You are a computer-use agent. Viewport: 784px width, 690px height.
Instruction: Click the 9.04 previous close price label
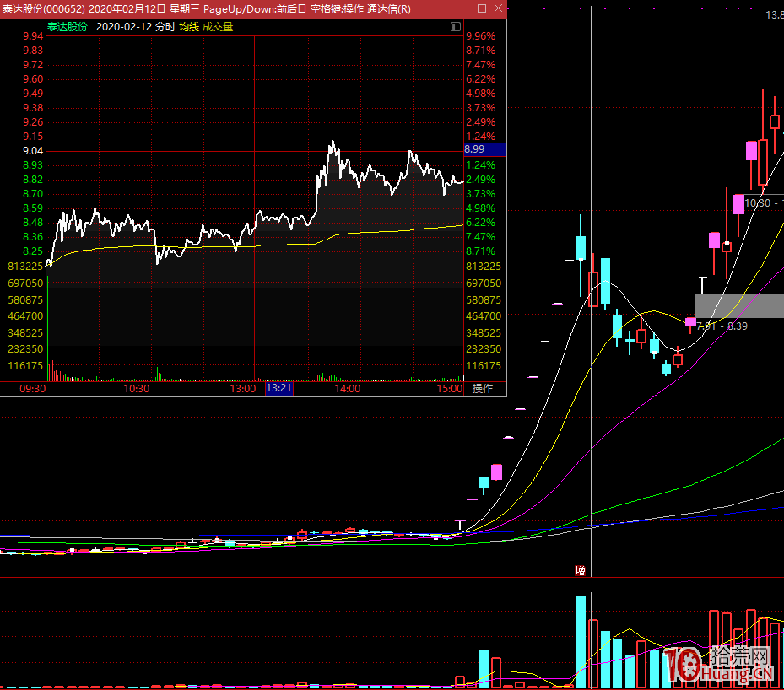click(33, 151)
